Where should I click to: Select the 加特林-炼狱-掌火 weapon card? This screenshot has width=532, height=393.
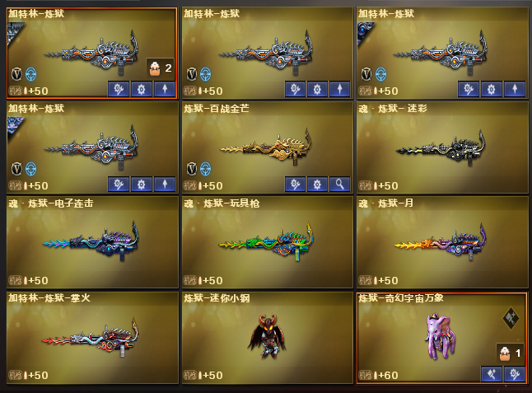[x=92, y=338]
